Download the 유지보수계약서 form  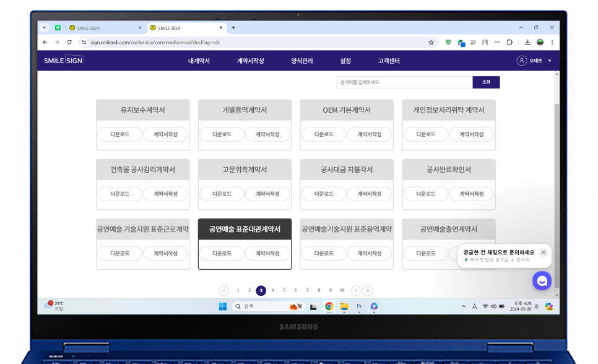click(x=119, y=134)
